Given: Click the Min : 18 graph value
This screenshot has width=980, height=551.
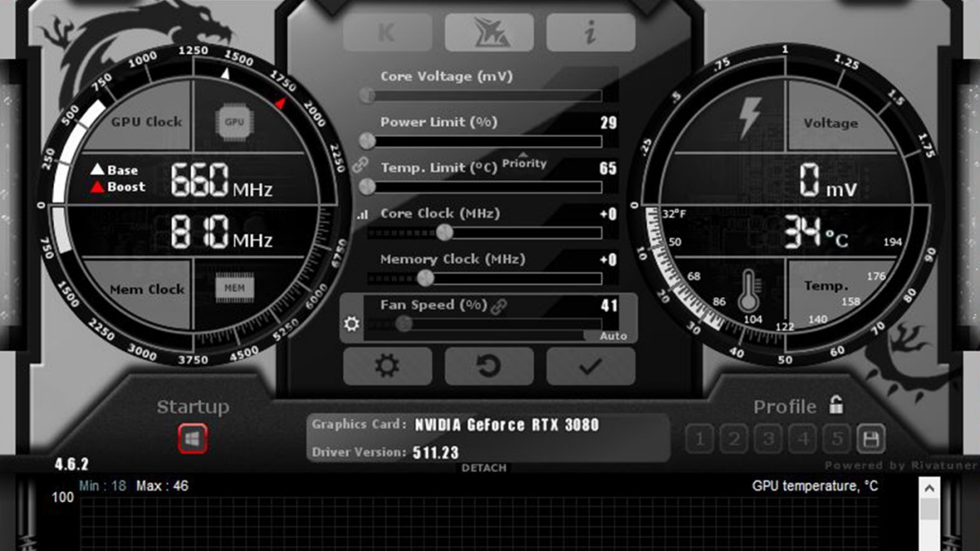Looking at the screenshot, I should coord(103,487).
